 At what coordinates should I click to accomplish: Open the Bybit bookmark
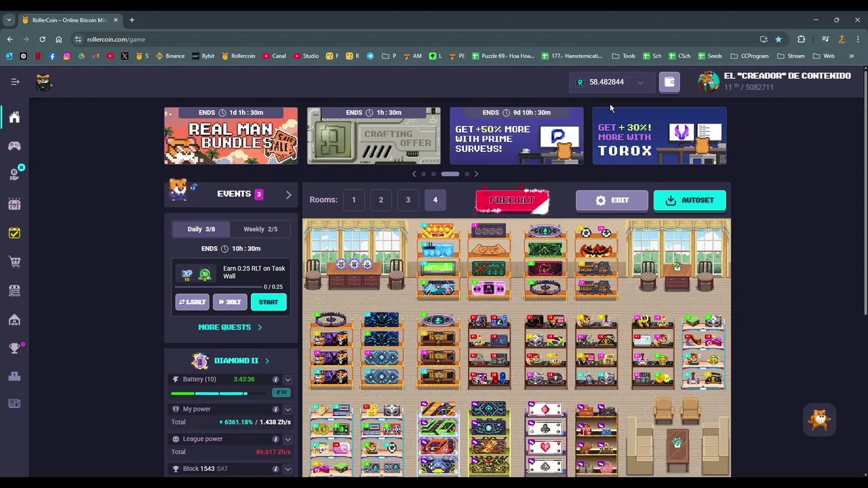tap(203, 56)
